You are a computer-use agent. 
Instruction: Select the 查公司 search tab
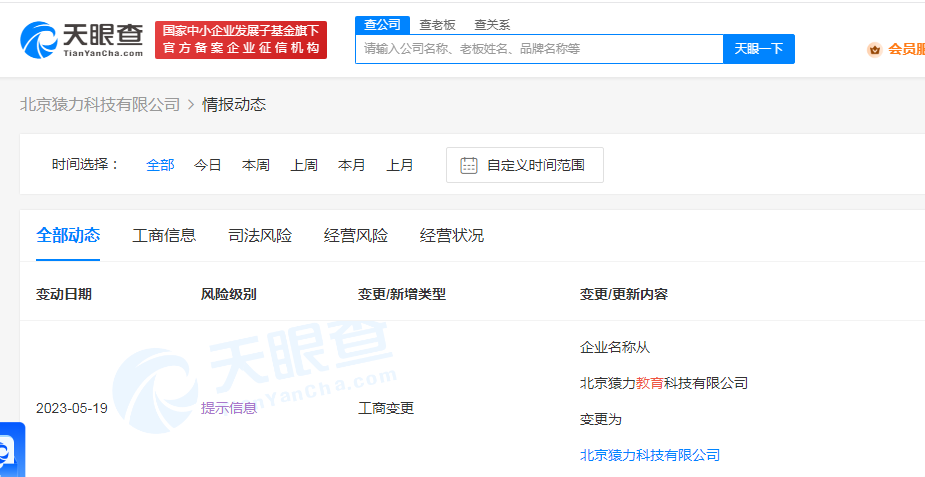(382, 25)
